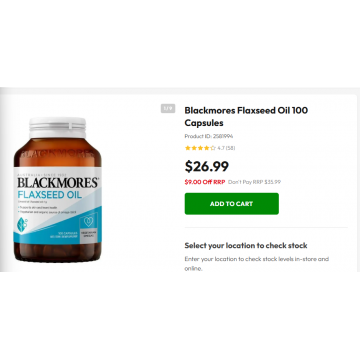Image resolution: width=360 pixels, height=360 pixels.
Task: Click the Enter your location stock description
Action: pyautogui.click(x=257, y=263)
